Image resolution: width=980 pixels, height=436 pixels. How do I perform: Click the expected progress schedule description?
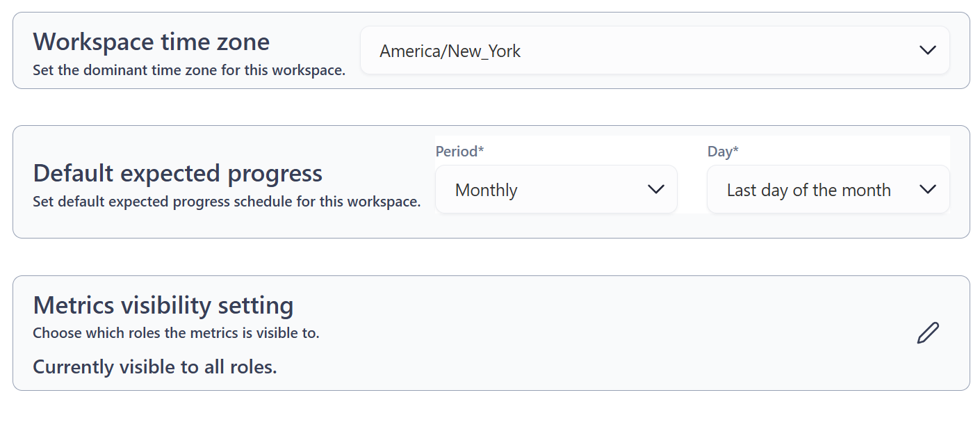227,202
